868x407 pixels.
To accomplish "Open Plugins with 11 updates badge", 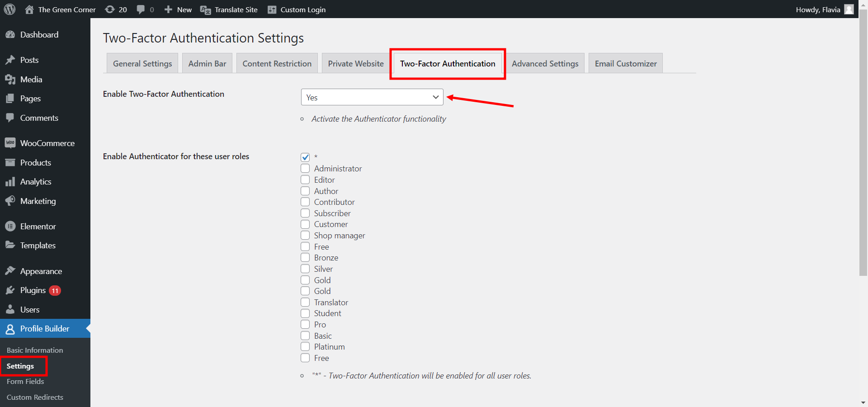I will coord(33,290).
